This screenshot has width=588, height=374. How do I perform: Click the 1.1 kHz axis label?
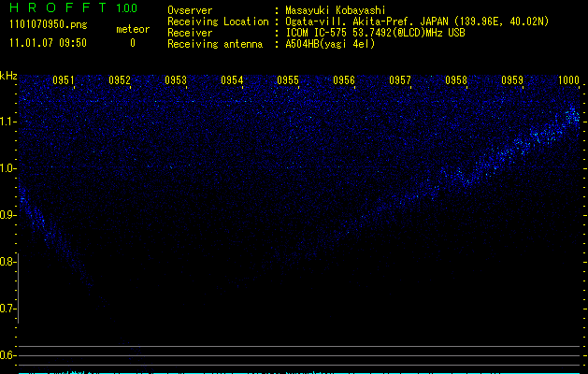coord(7,122)
